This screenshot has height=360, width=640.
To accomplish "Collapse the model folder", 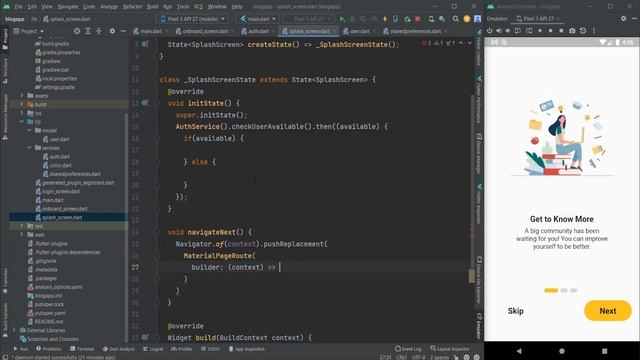I will 29,130.
